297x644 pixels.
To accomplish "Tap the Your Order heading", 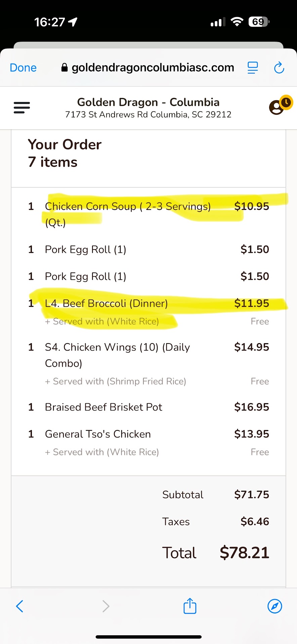I will pyautogui.click(x=65, y=145).
